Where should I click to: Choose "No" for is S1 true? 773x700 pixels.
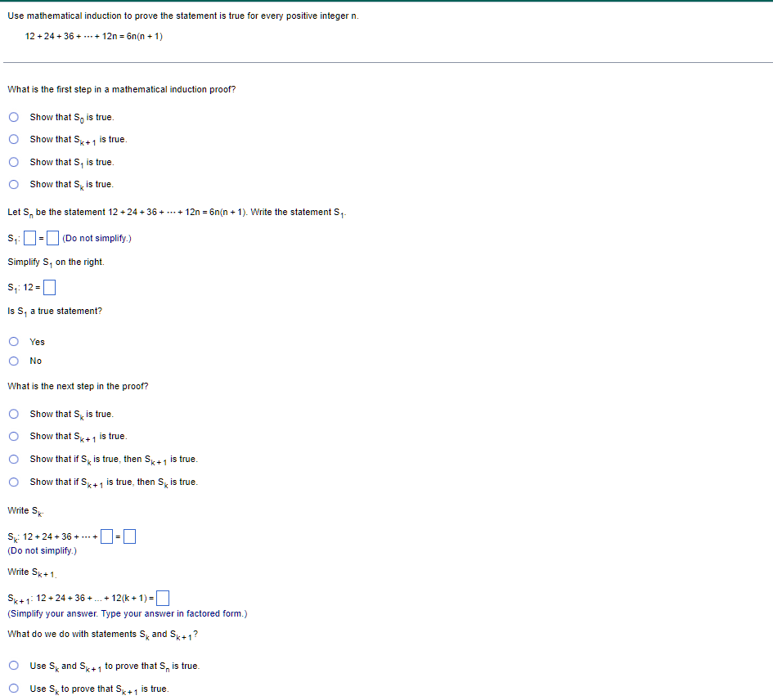coord(14,361)
